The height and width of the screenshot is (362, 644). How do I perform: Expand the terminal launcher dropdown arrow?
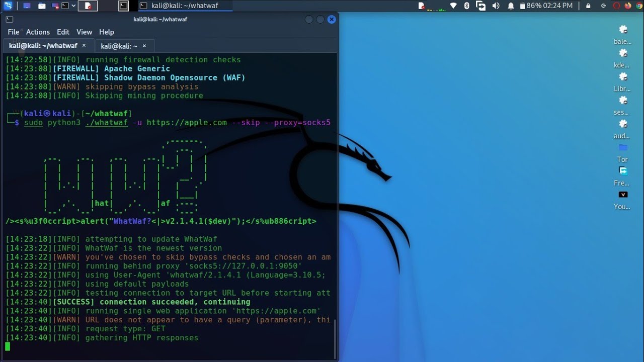73,6
